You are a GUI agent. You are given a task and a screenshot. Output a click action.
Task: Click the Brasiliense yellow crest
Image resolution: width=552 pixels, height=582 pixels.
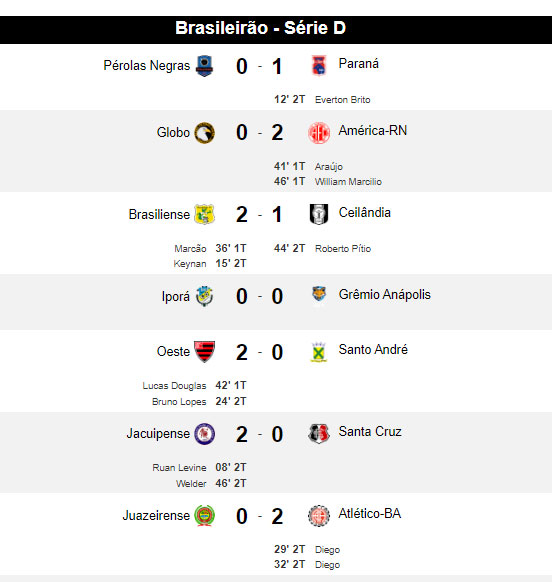(205, 214)
